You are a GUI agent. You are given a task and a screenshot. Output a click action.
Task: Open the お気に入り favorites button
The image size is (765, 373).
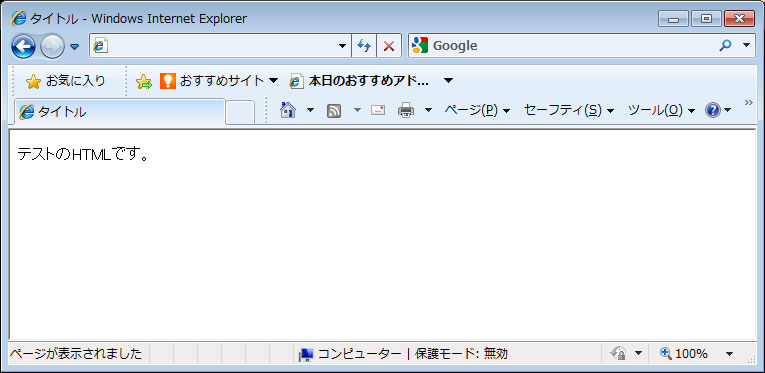pyautogui.click(x=65, y=81)
